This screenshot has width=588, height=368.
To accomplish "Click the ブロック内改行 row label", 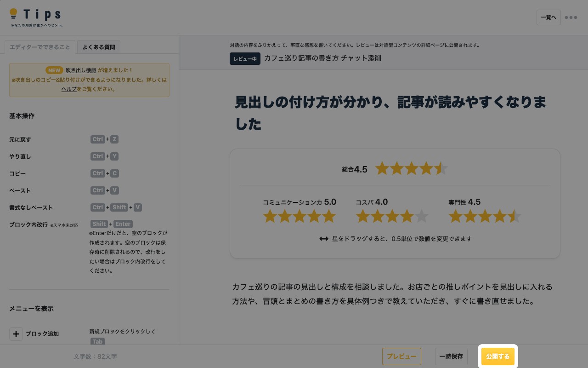I will [28, 224].
